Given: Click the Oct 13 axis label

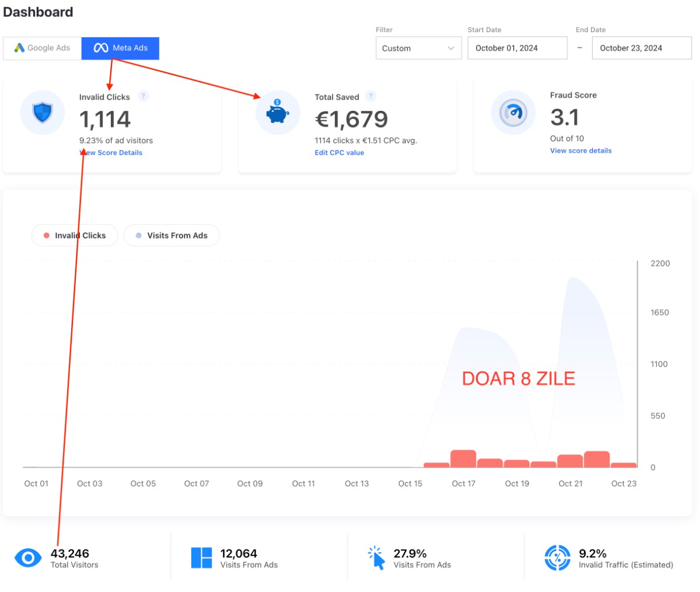Looking at the screenshot, I should point(356,484).
